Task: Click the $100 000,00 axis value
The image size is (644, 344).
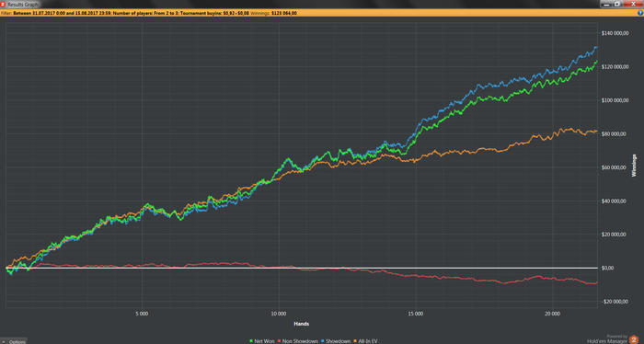Action: tap(615, 100)
